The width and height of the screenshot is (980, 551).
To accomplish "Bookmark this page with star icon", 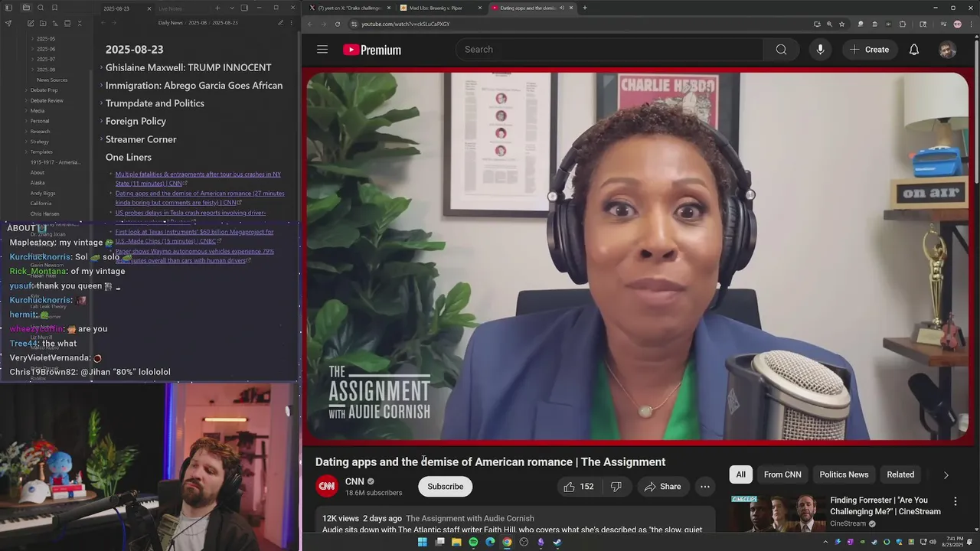I will (x=841, y=24).
